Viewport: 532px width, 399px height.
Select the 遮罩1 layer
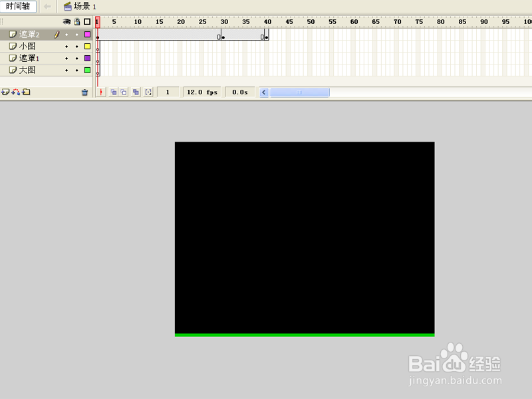pyautogui.click(x=46, y=58)
